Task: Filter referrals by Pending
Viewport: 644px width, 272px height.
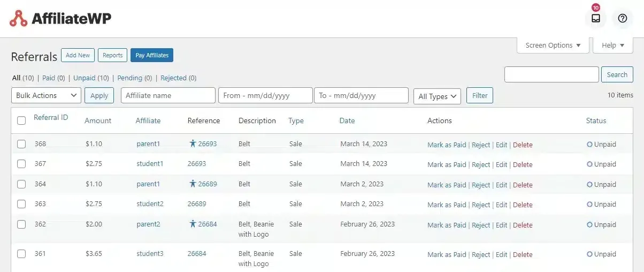Action: pyautogui.click(x=129, y=78)
